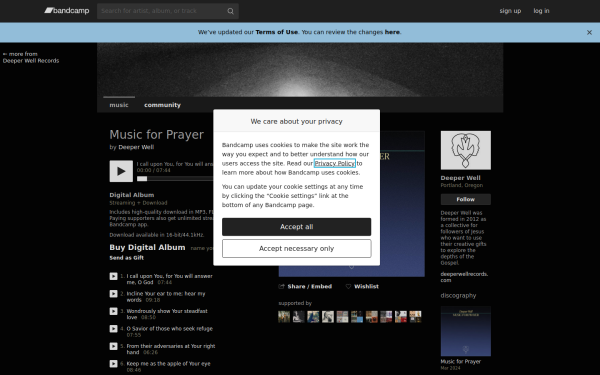
Task: Open the Deeper Well artist link under the title
Action: coord(136,147)
